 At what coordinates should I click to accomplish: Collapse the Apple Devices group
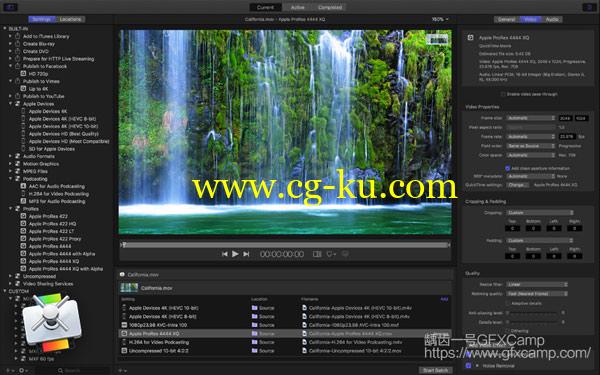click(11, 103)
